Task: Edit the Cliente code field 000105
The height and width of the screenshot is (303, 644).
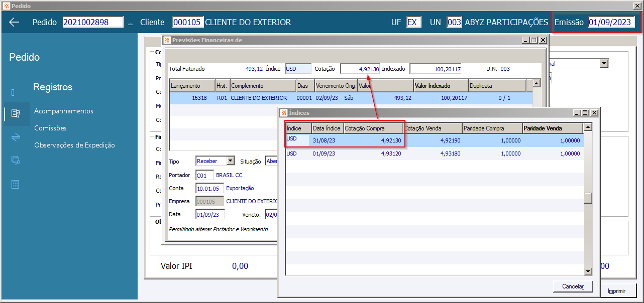Action: 188,22
